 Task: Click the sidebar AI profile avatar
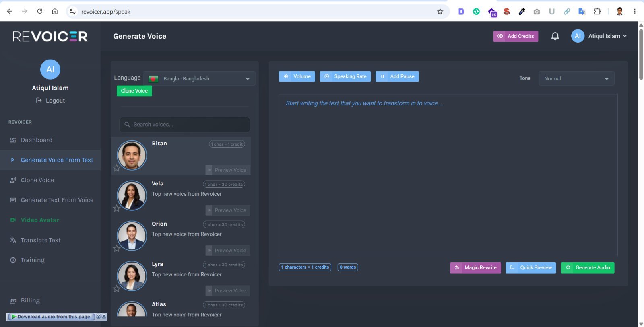coord(50,69)
